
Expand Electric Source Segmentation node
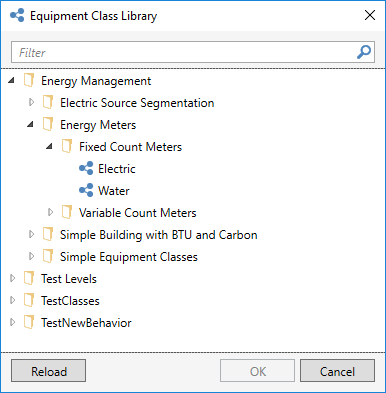point(31,102)
